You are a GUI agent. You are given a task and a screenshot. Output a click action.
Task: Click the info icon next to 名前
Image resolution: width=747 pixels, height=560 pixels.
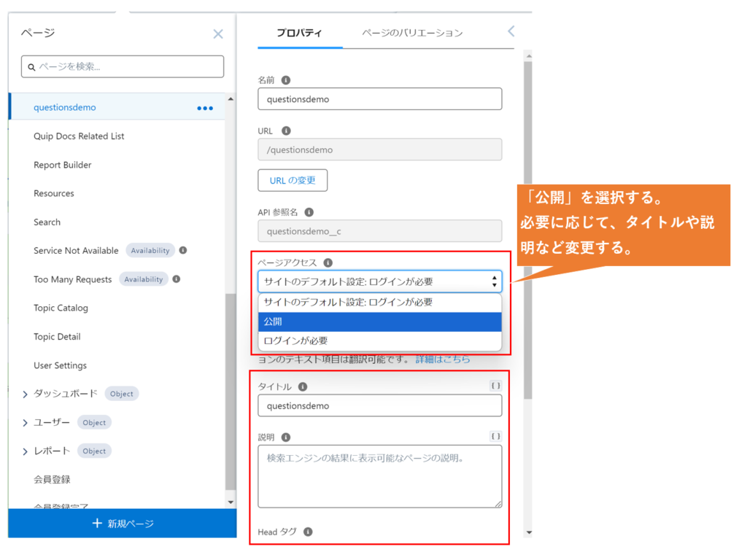tap(286, 80)
